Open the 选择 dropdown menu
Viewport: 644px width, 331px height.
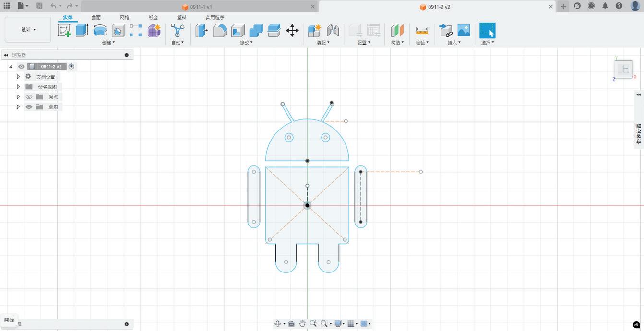pos(488,43)
